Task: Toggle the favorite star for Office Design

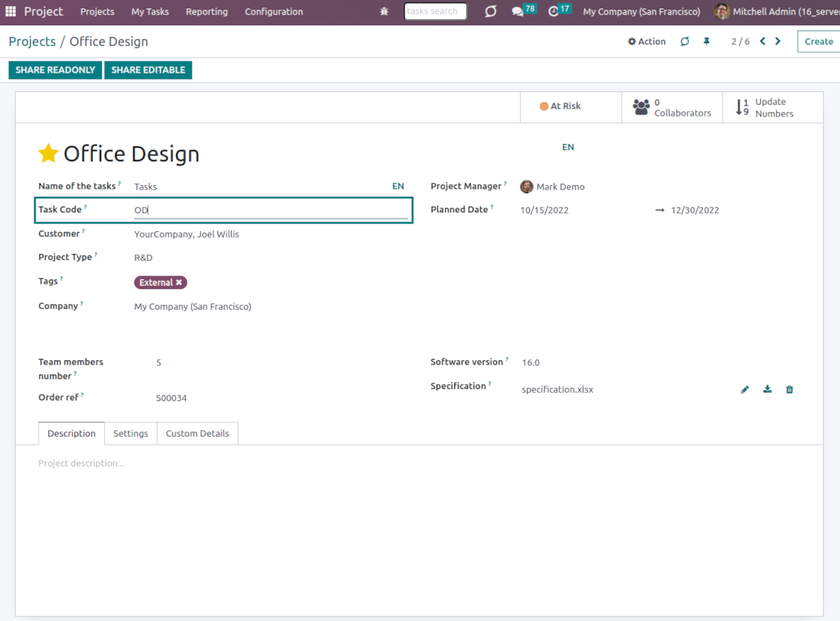Action: (x=48, y=154)
